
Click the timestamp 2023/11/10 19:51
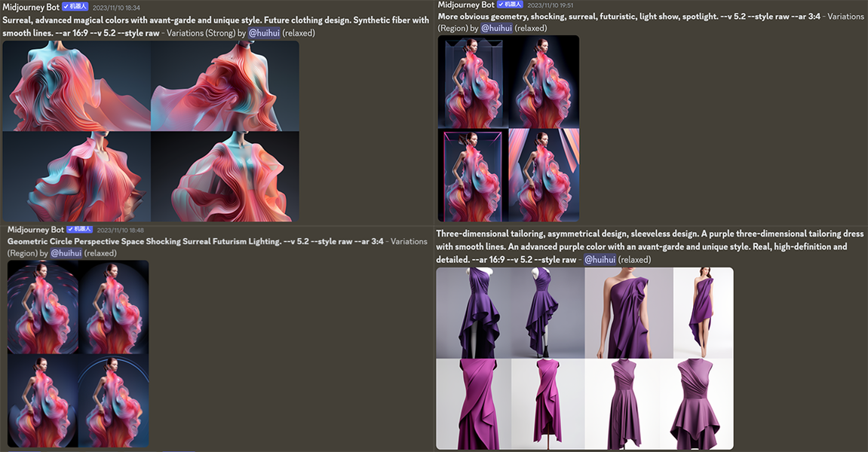(551, 5)
